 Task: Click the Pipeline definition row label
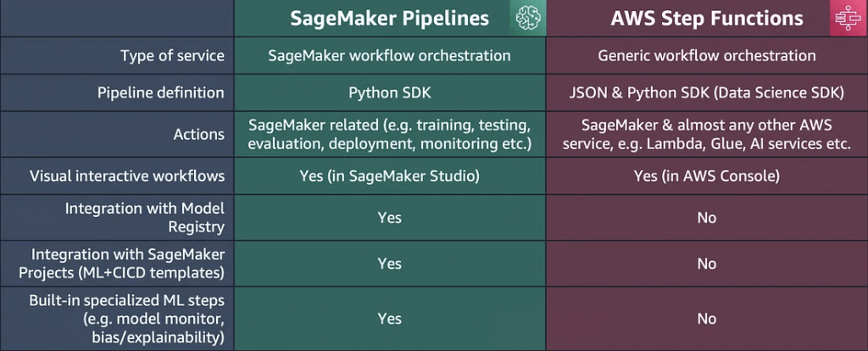coord(161,93)
